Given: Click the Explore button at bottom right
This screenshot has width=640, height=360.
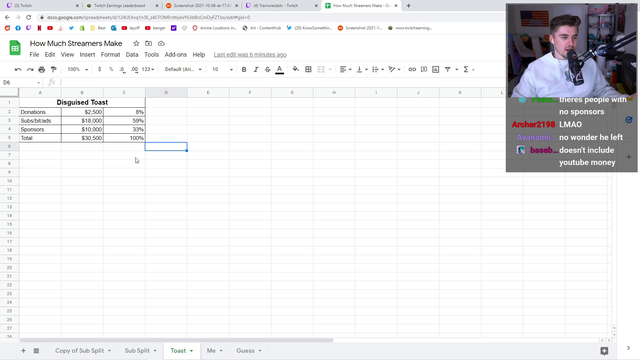Looking at the screenshot, I should point(604,351).
